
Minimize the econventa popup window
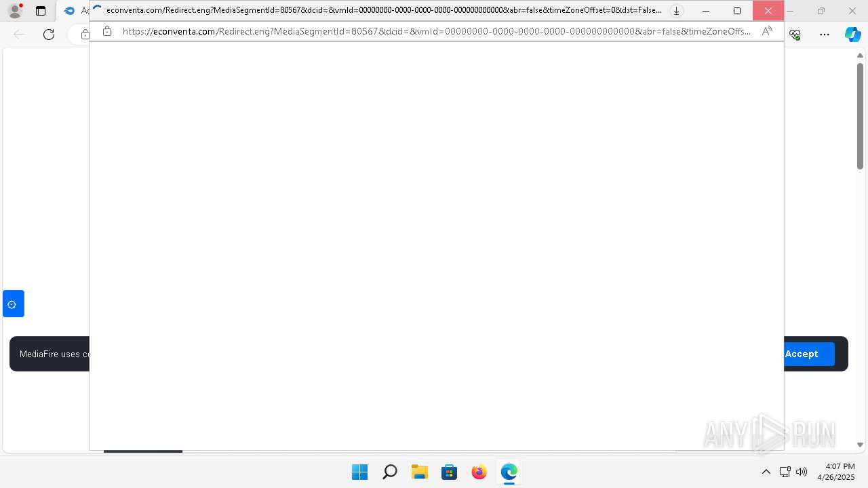point(706,11)
